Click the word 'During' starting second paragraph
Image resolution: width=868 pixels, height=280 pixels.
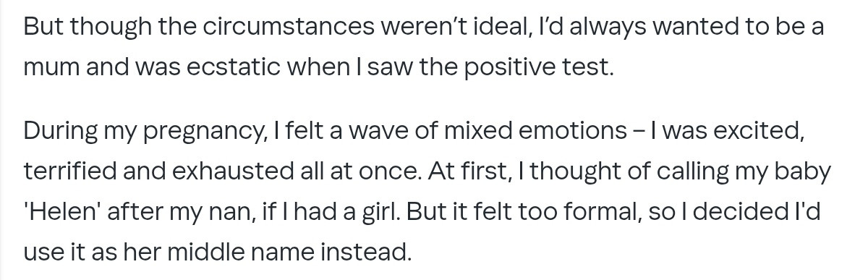[x=56, y=132]
